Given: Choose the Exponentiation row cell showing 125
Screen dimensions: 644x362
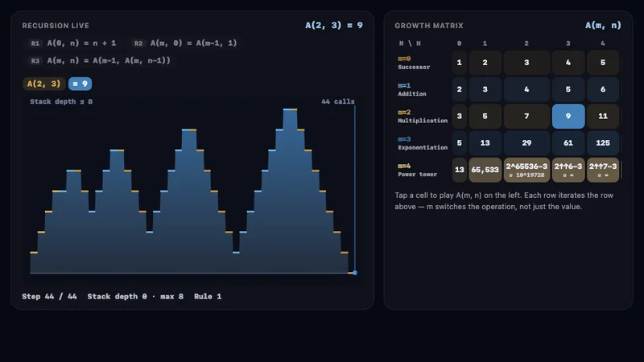Looking at the screenshot, I should click(x=602, y=143).
